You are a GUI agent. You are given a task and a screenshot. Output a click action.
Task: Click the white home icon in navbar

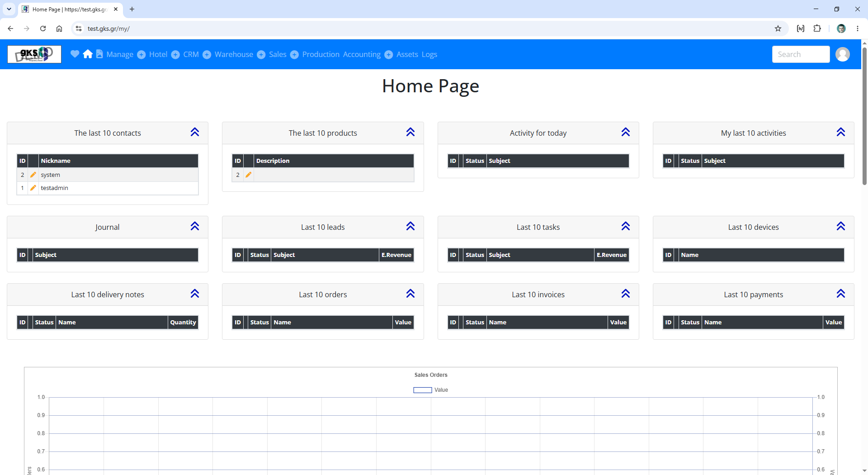click(88, 54)
